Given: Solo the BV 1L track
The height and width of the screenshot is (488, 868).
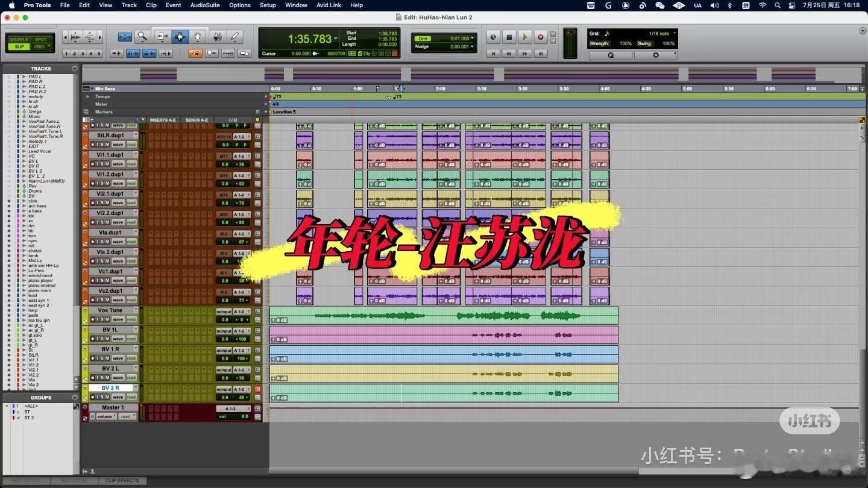Looking at the screenshot, I should (x=102, y=339).
